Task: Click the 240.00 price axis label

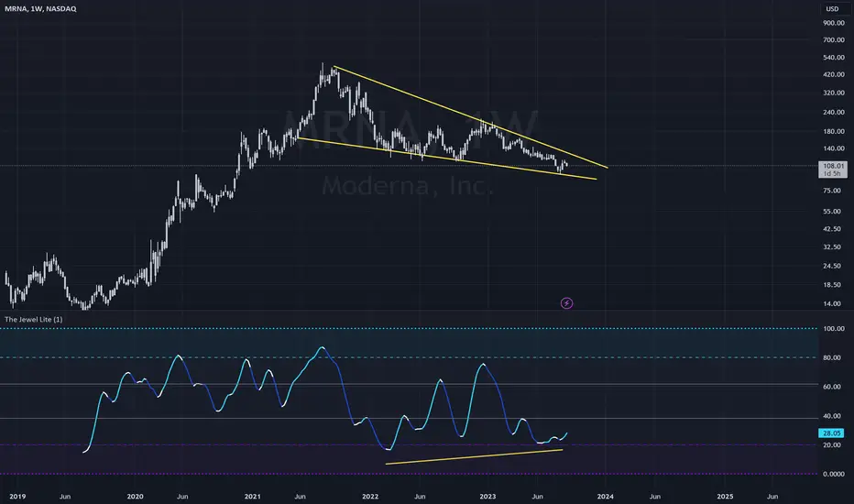Action: (x=834, y=113)
